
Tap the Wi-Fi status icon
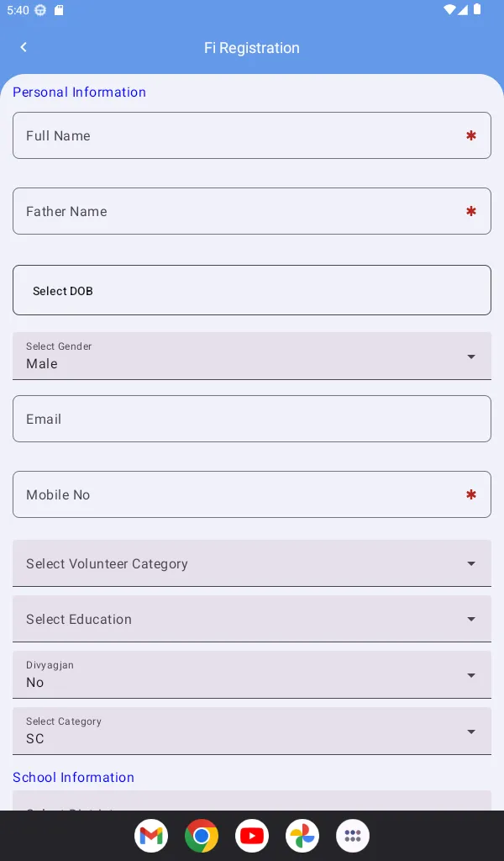(450, 10)
